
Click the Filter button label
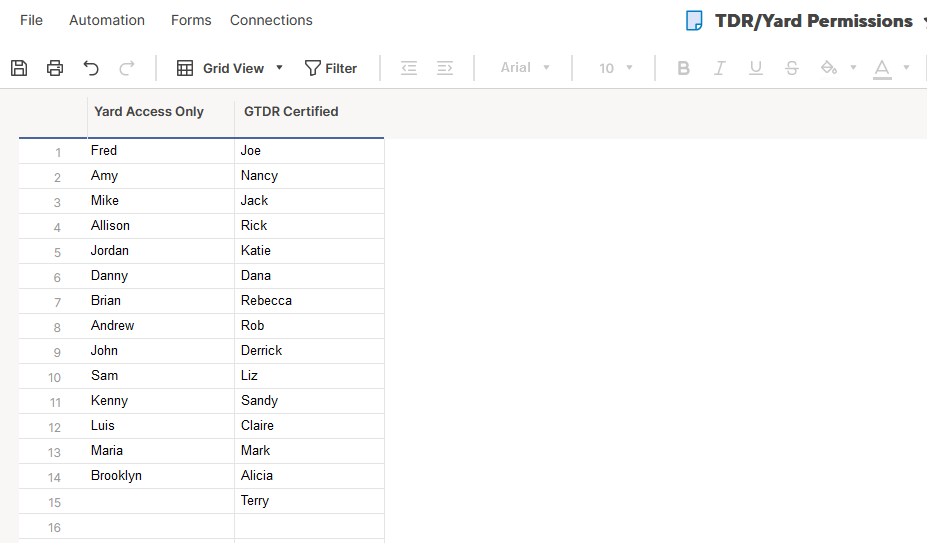click(341, 69)
